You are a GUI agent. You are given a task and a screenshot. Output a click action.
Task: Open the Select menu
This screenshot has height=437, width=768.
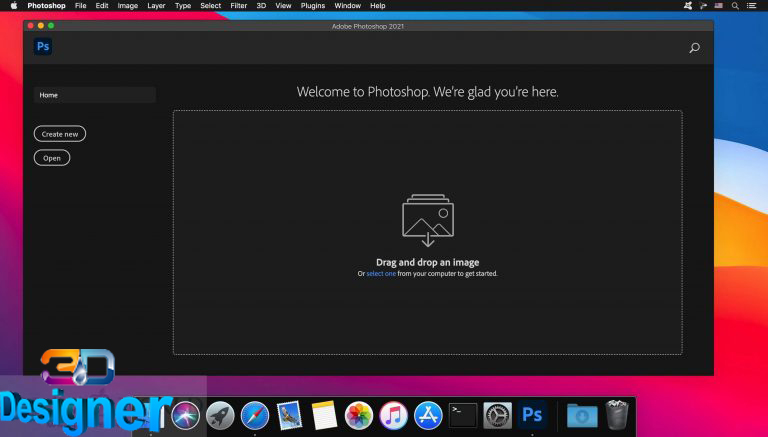point(211,6)
